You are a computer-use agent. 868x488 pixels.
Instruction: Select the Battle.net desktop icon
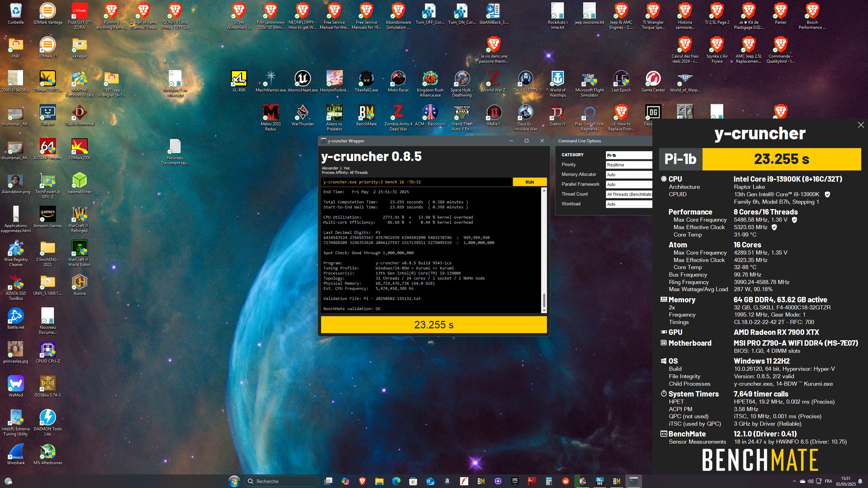coord(16,319)
